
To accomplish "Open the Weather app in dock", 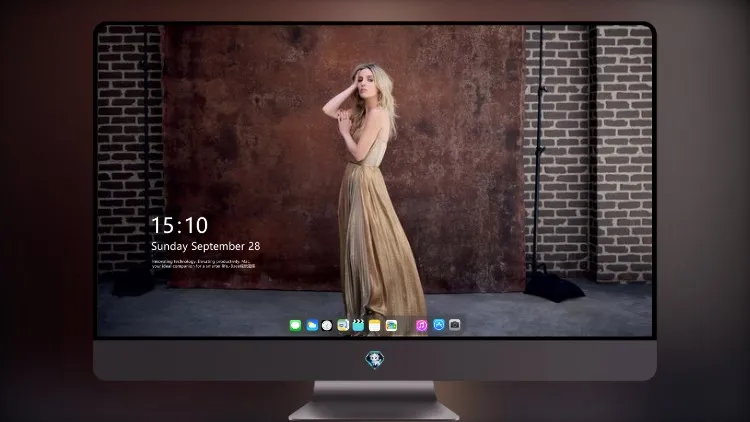I will pyautogui.click(x=312, y=325).
